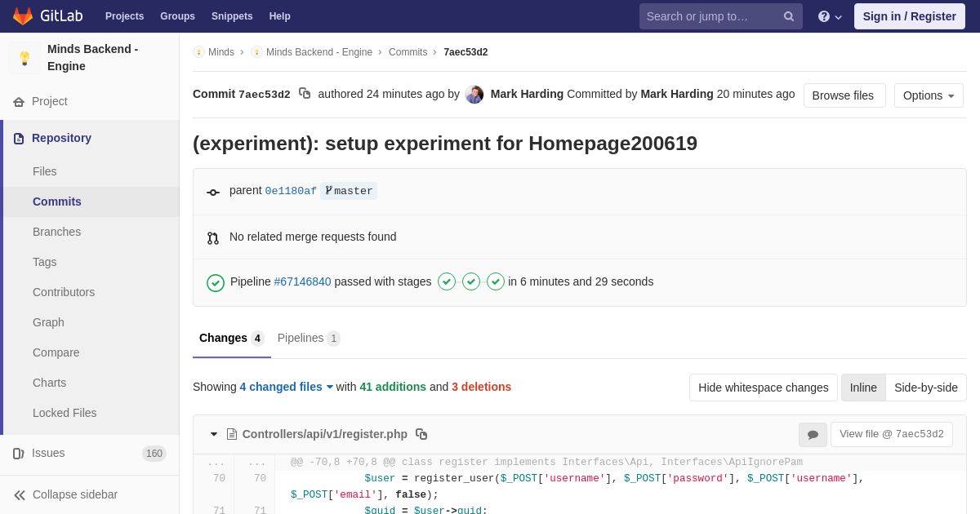Click the Project home icon in sidebar
The image size is (980, 514).
(19, 102)
